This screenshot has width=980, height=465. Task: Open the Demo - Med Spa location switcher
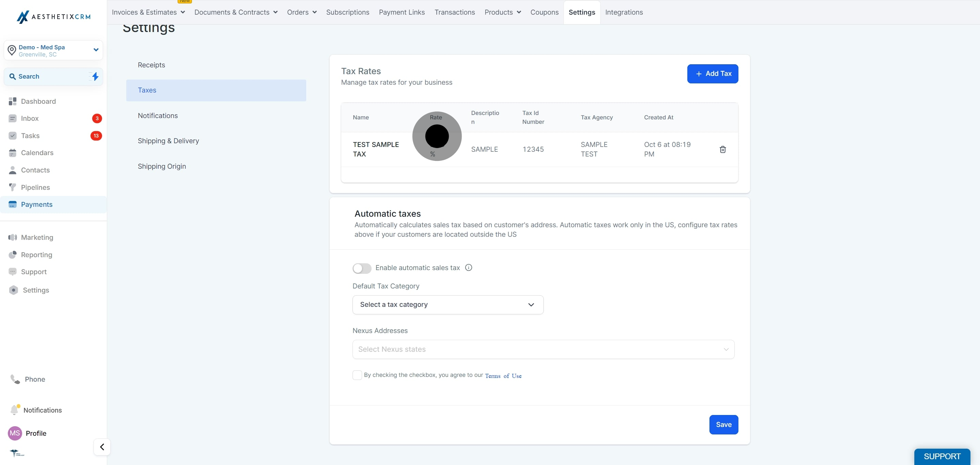pos(53,50)
